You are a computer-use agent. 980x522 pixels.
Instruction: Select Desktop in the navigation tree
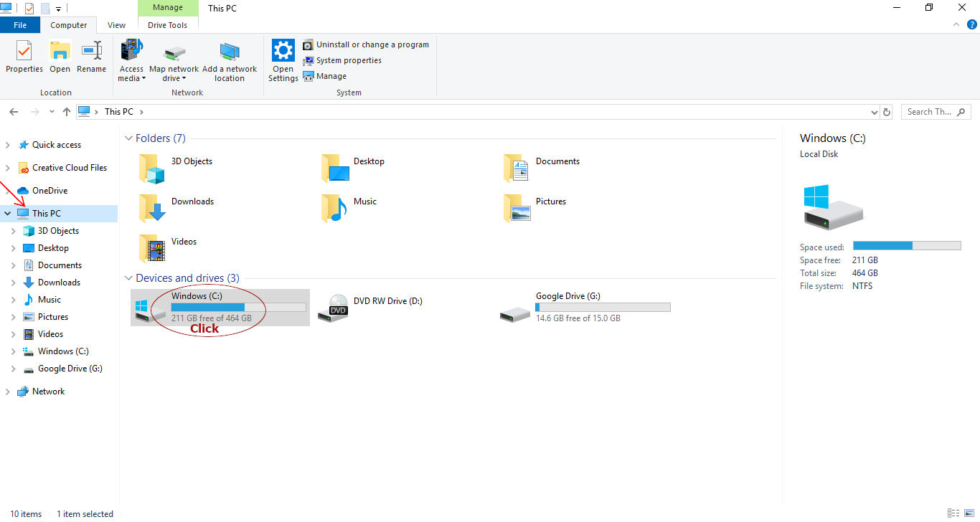tap(46, 248)
